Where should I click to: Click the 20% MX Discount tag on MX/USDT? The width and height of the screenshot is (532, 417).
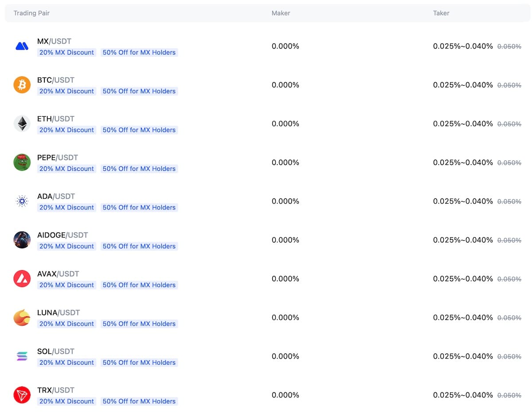coord(66,52)
